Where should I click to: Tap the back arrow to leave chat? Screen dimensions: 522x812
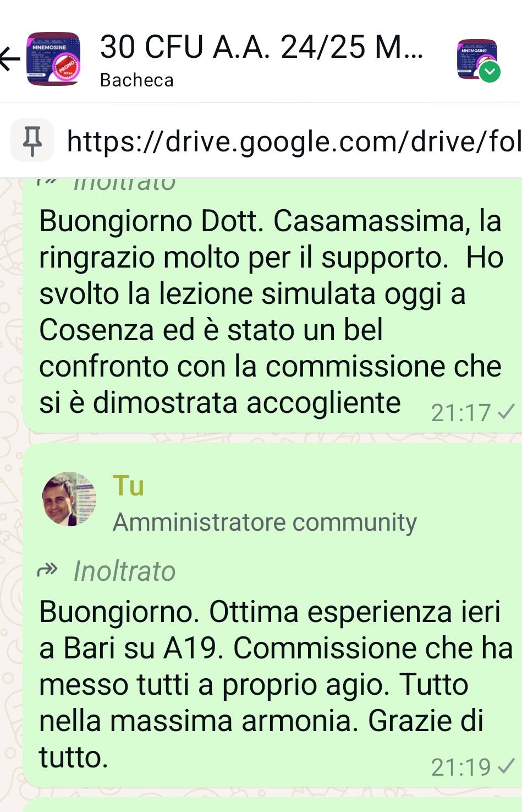(x=10, y=59)
